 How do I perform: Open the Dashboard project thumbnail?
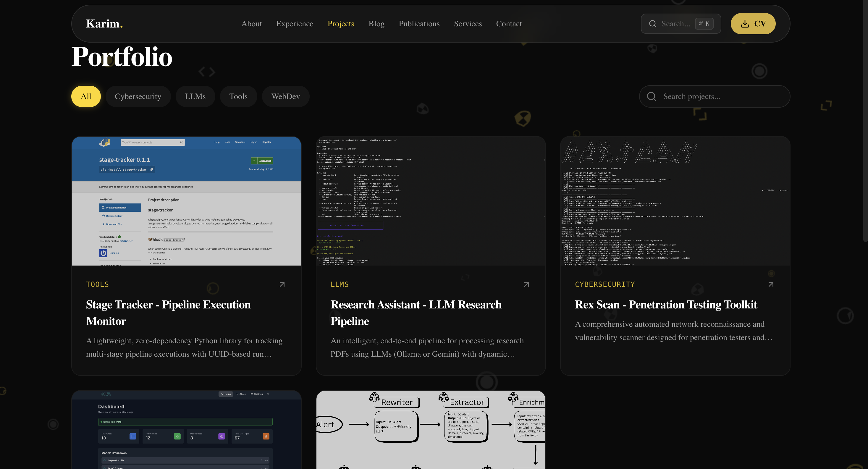coord(186,430)
